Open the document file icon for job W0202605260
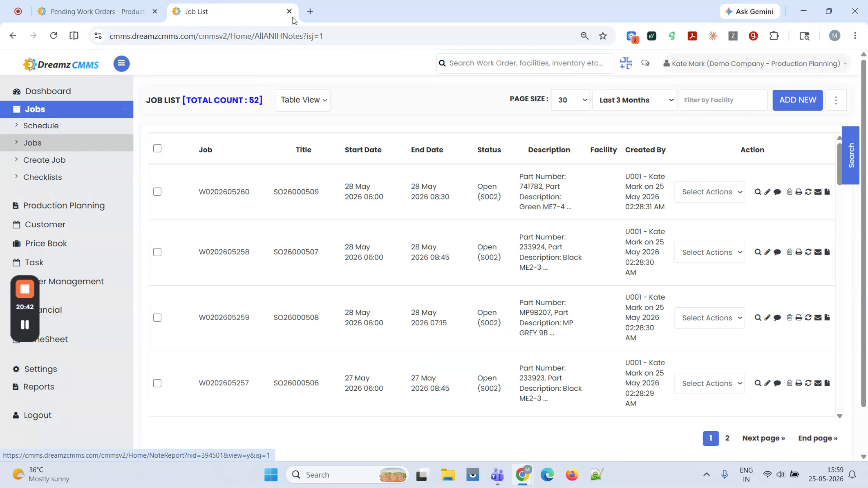Screen dimensions: 868x488 point(827,192)
